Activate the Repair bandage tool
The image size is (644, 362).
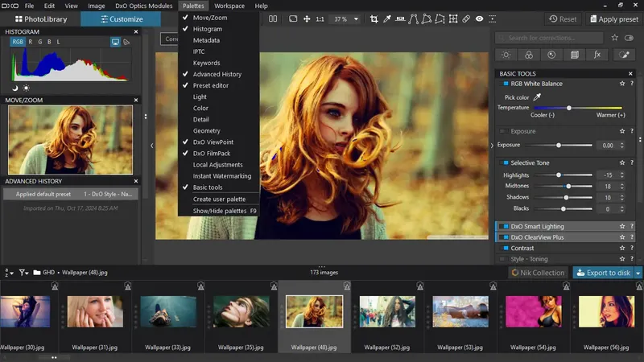point(466,19)
